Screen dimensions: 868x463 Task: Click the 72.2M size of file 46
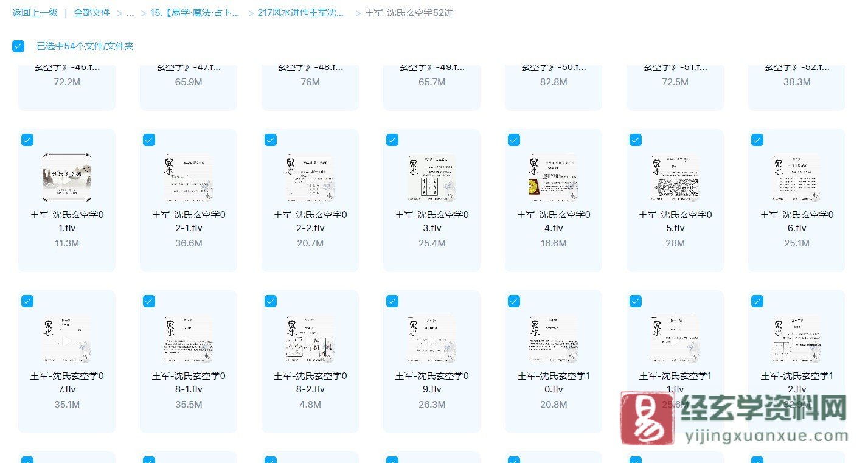click(x=67, y=82)
